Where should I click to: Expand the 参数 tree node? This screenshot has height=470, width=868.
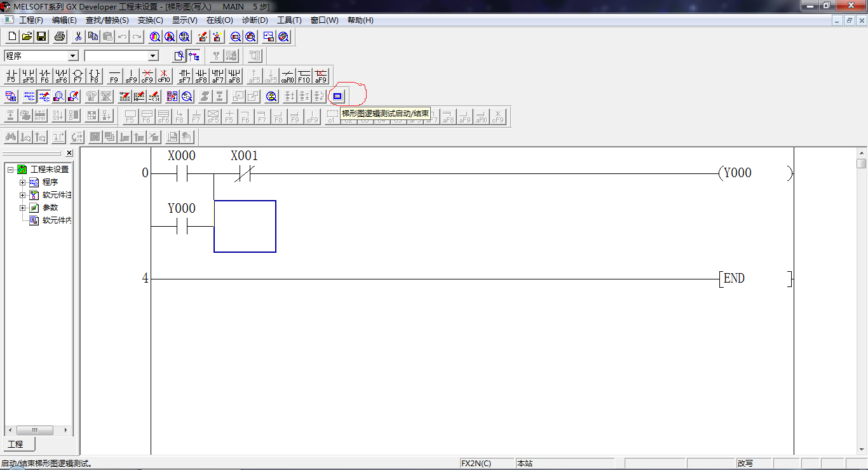[x=23, y=208]
